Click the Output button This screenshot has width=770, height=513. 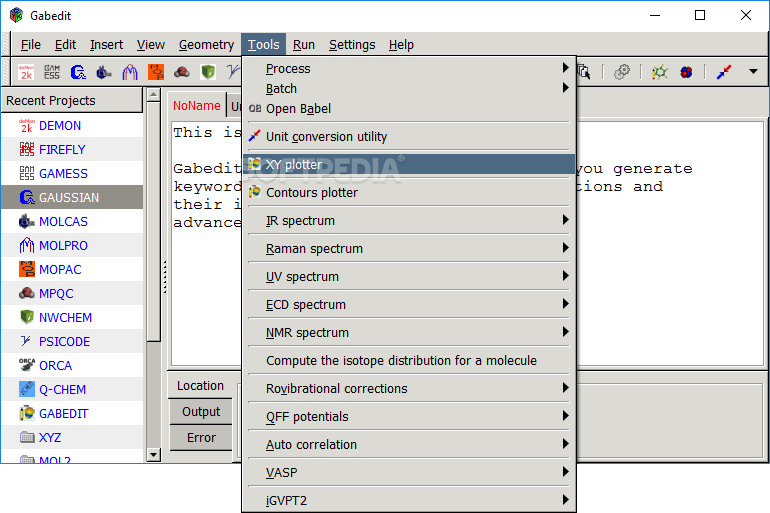click(x=200, y=411)
